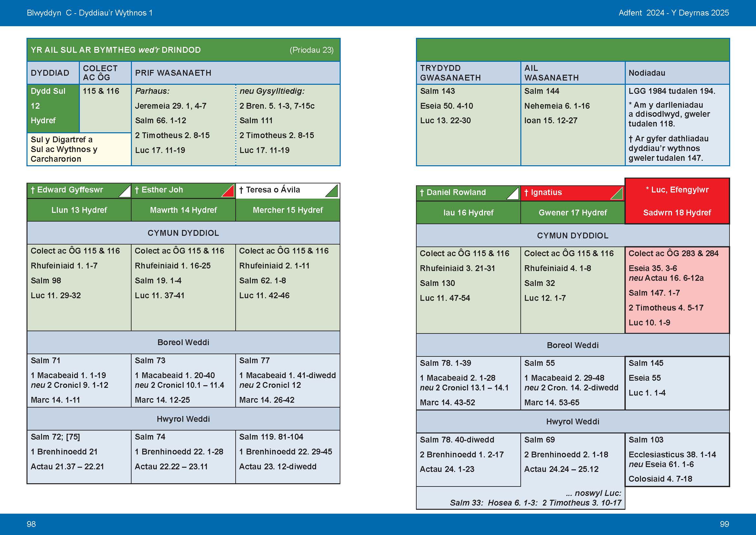
Task: Click 'Marc 14. 1-11' reading
Action: click(55, 400)
